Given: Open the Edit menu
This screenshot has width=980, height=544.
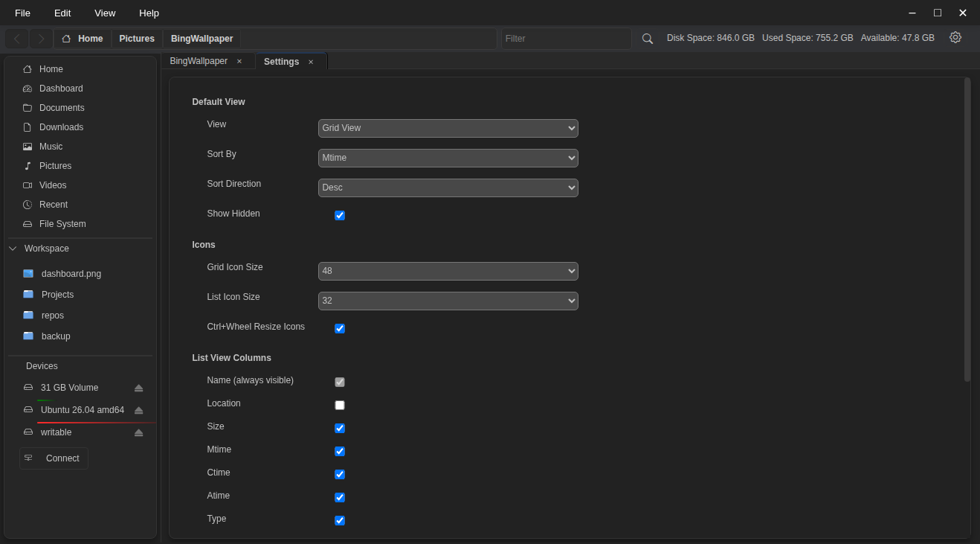Looking at the screenshot, I should [62, 13].
